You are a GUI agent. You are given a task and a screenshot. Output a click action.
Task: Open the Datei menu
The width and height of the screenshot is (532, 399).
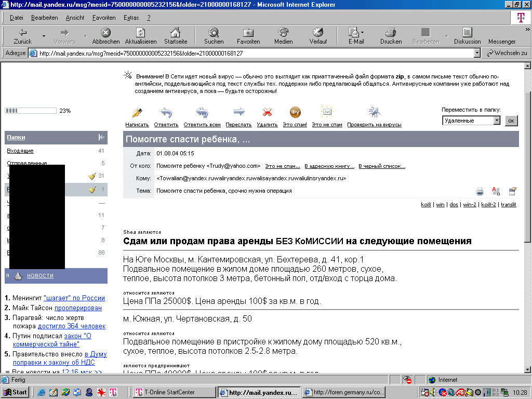[16, 18]
